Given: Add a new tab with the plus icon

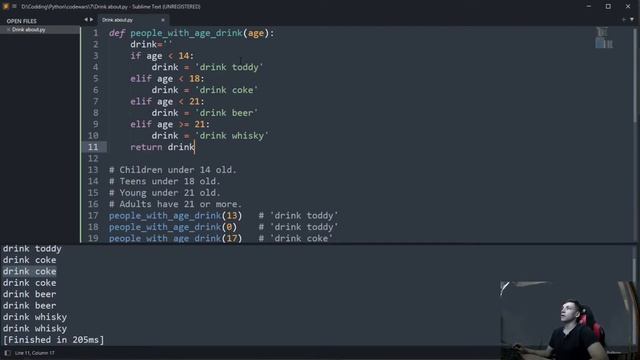Looking at the screenshot, I should point(623,20).
